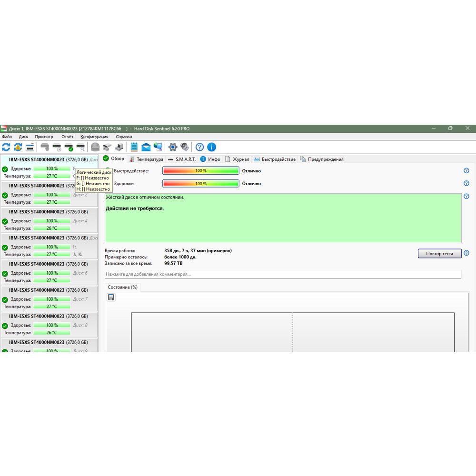Click the drive-with-computer toolbar icon
476x476 pixels.
coord(119,147)
